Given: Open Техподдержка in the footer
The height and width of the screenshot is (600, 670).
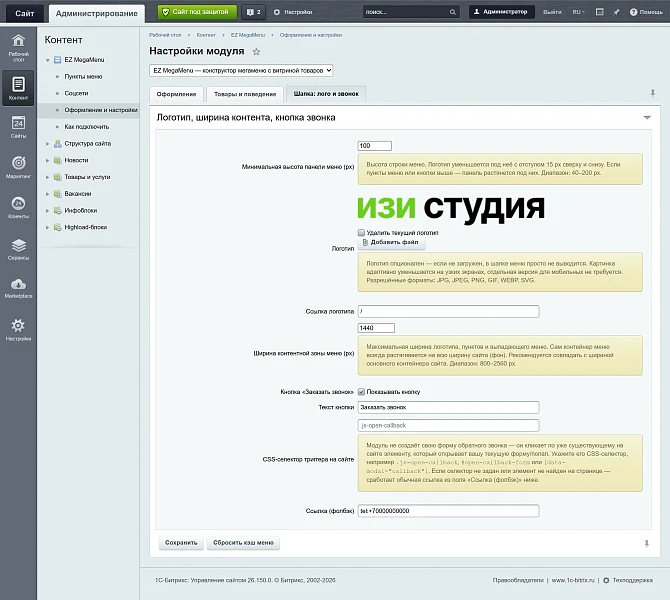Looking at the screenshot, I should point(628,580).
